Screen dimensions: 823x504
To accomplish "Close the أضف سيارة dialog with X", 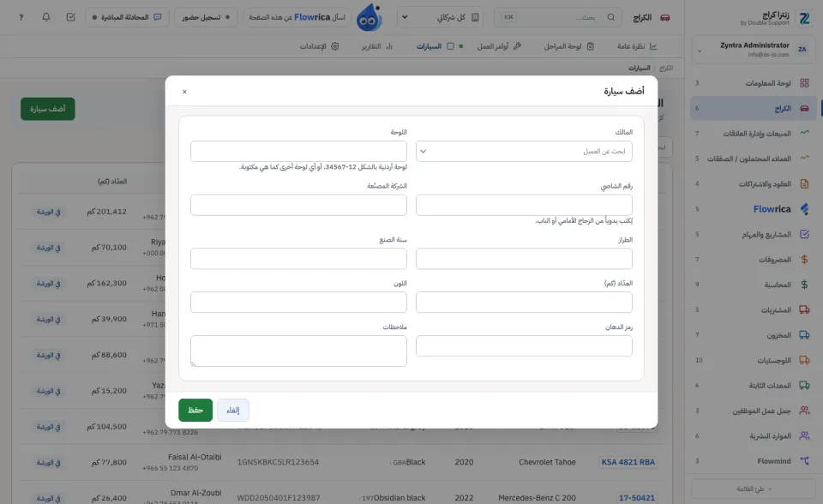I will coord(184,92).
